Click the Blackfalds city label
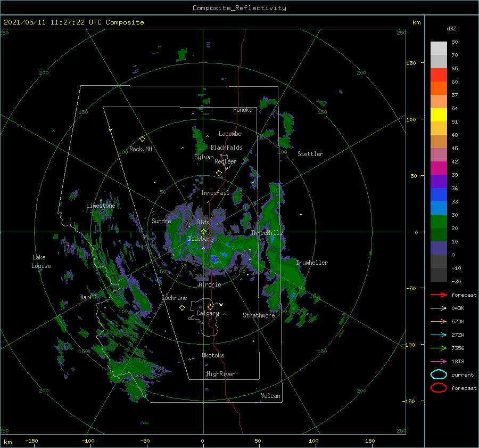The height and width of the screenshot is (448, 479). click(x=226, y=148)
